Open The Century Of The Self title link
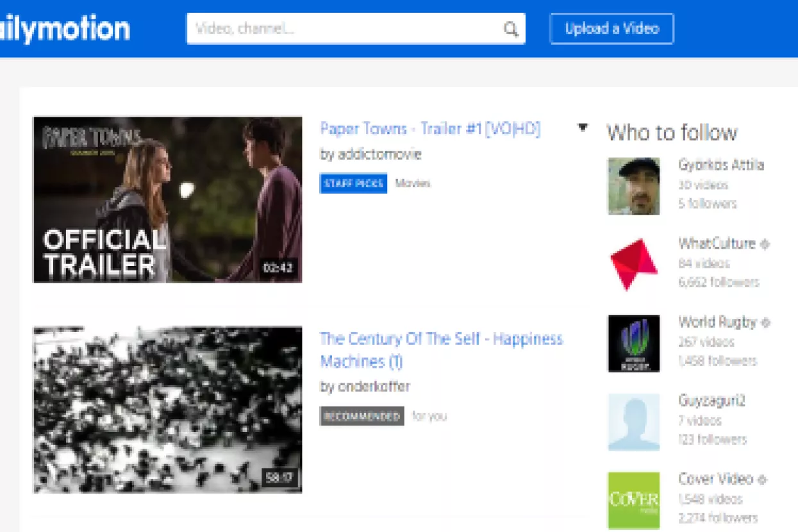The image size is (798, 532). point(441,350)
